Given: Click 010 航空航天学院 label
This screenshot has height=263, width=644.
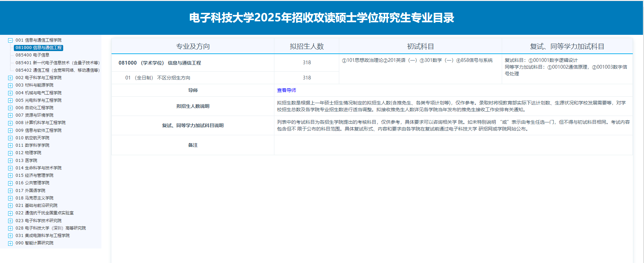Looking at the screenshot, I should (x=32, y=138).
